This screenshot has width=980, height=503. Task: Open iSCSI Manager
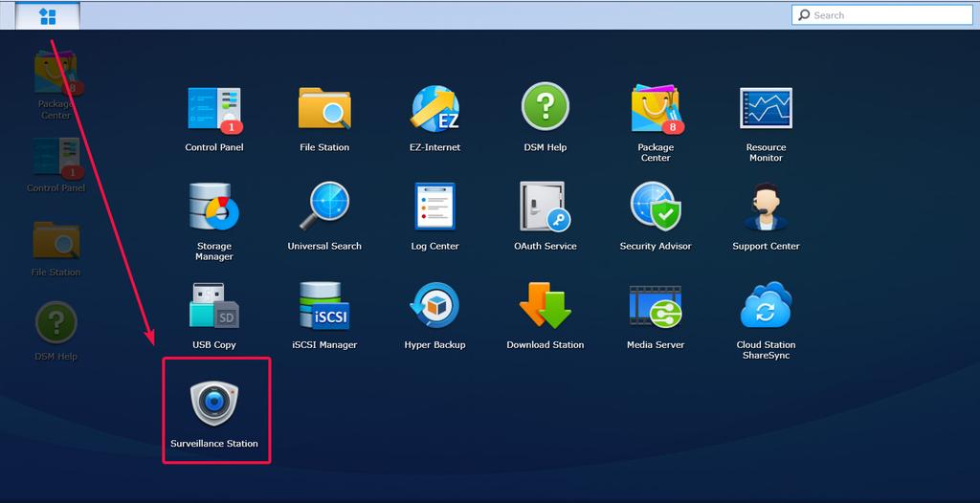pos(324,306)
